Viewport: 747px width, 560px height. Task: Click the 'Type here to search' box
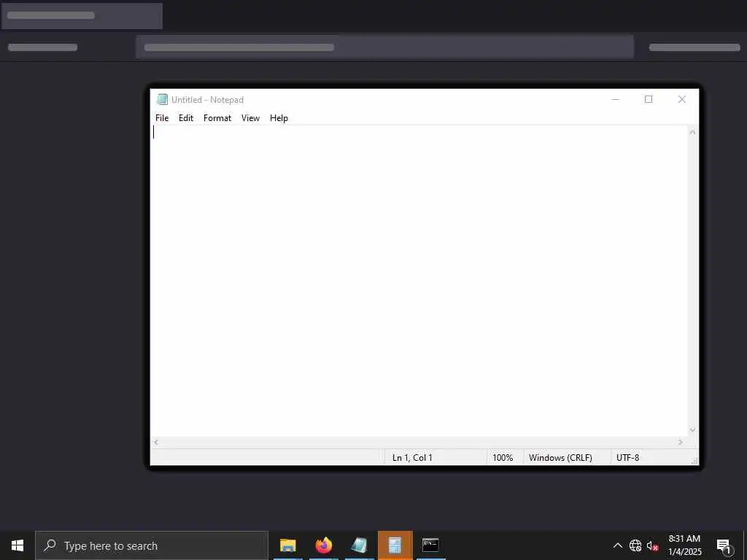[152, 545]
